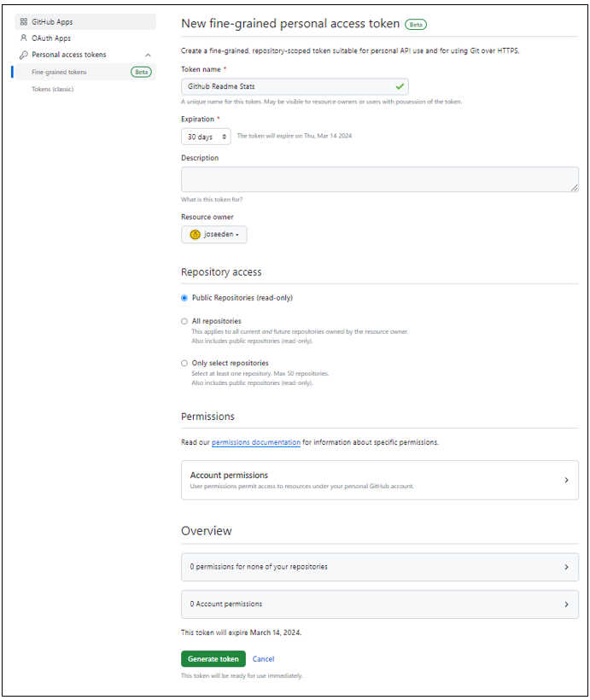Select Public Repositories (read-only) option

(184, 298)
